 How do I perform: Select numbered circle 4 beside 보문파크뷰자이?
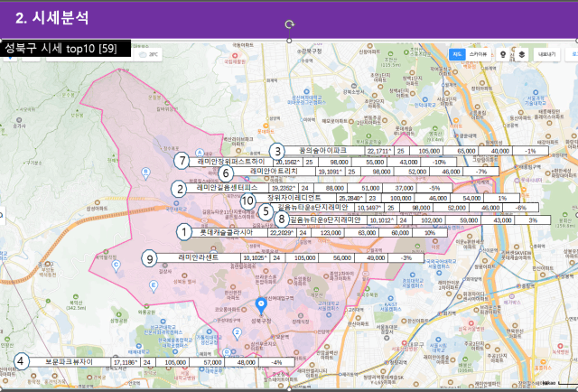(x=21, y=361)
